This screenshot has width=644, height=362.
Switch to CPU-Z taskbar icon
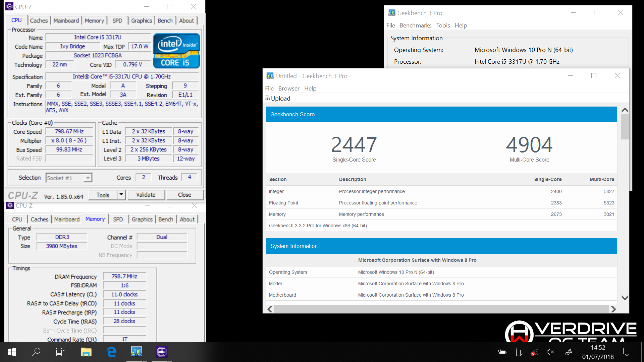coord(161,352)
